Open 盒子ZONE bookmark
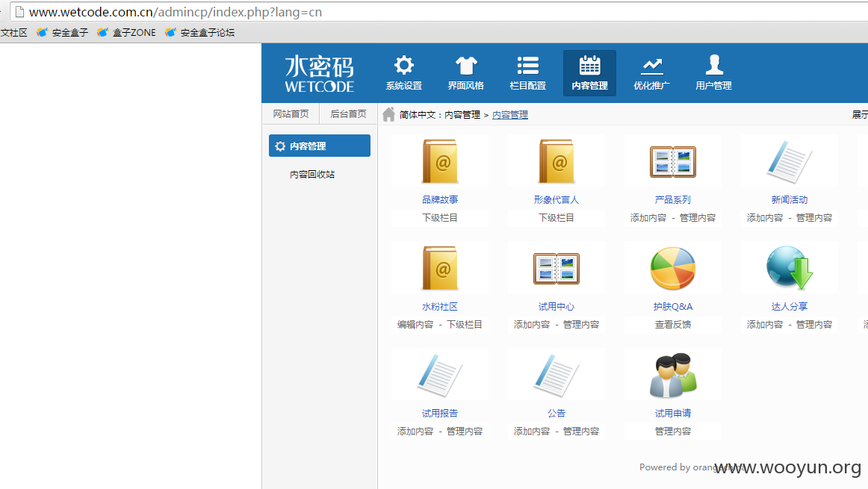The image size is (868, 489). [x=127, y=33]
